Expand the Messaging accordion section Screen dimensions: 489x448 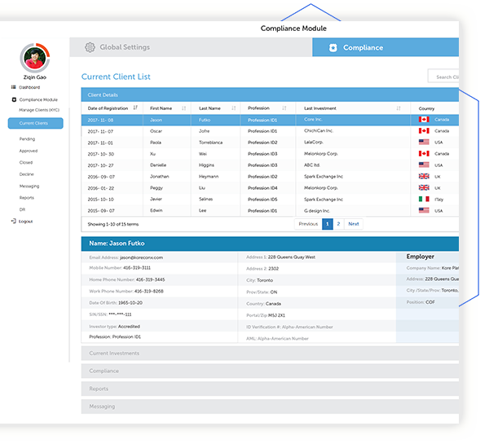click(270, 406)
